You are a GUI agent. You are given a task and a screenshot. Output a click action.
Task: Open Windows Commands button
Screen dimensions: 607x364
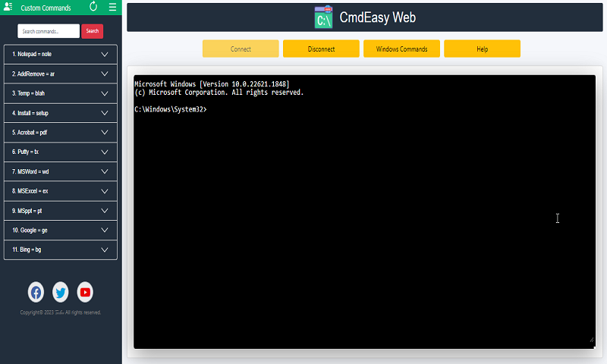[401, 49]
